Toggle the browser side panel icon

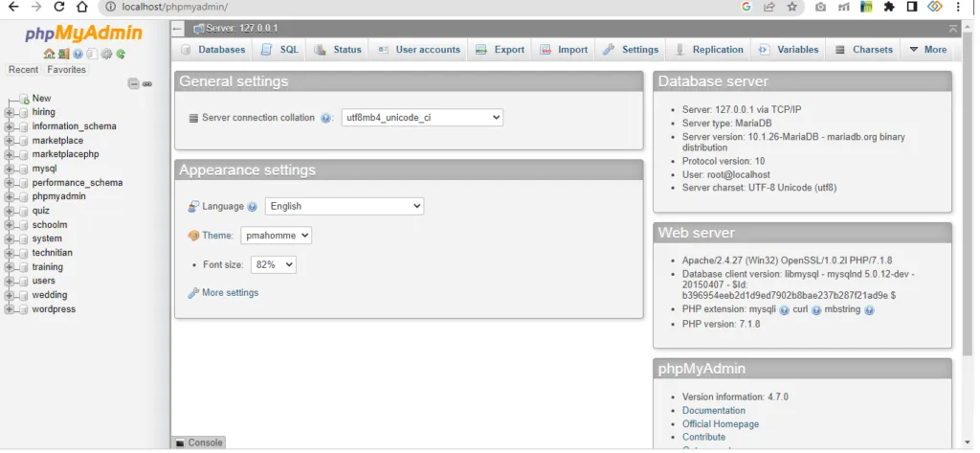coord(911,7)
